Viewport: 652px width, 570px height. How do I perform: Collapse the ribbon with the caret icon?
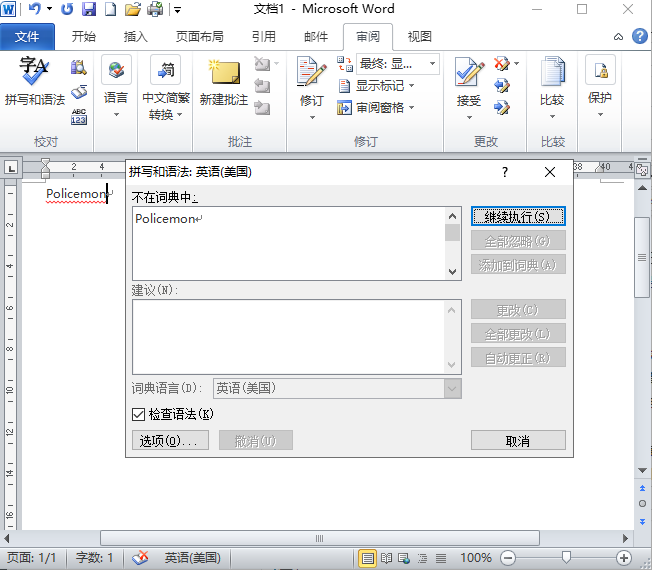(x=618, y=37)
